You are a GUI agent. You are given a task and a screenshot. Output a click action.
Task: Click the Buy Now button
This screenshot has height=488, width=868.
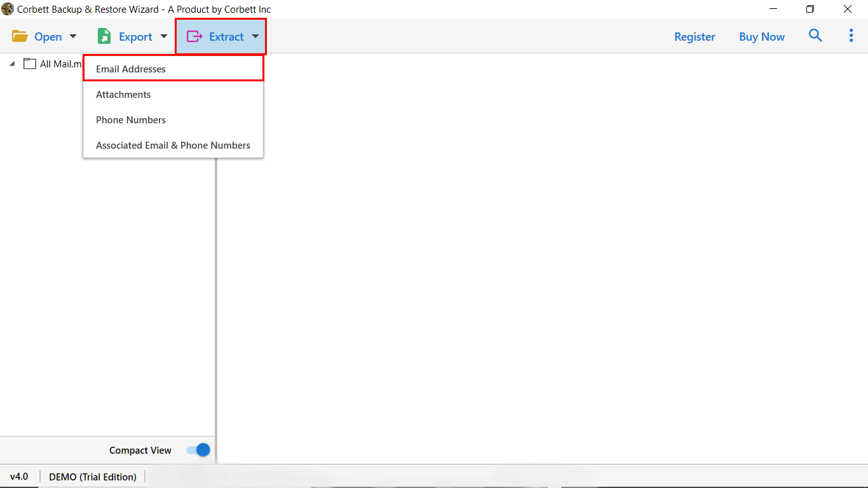(761, 36)
